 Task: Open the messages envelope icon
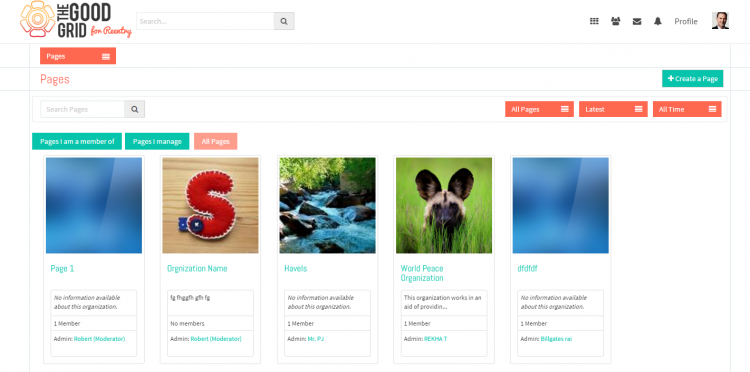[x=637, y=22]
